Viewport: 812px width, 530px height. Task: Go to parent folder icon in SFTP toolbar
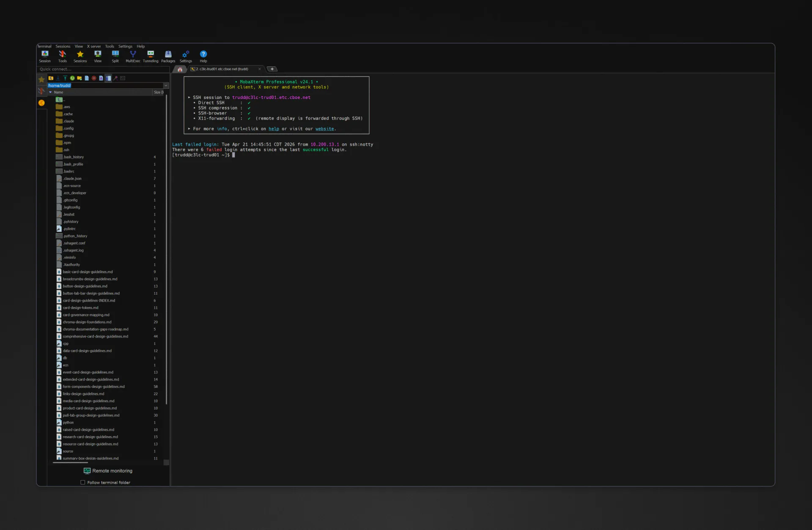tap(51, 78)
